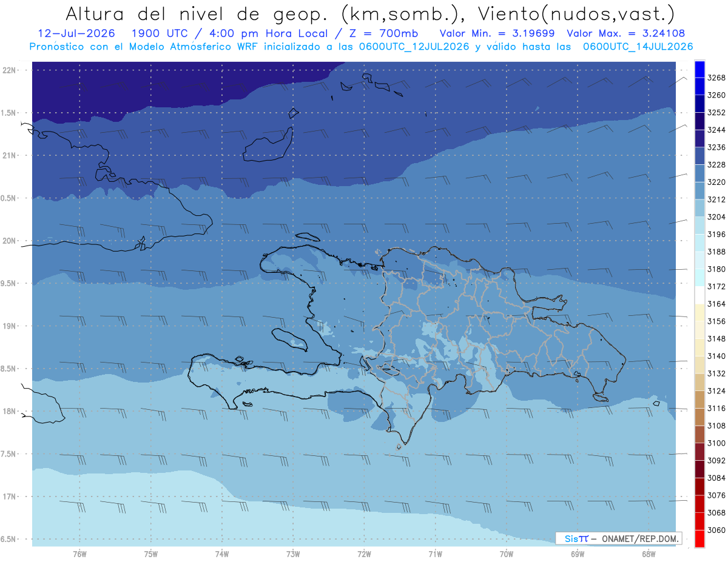Click the 17N latitude label
Screen dimensions: 728x562
[10, 497]
